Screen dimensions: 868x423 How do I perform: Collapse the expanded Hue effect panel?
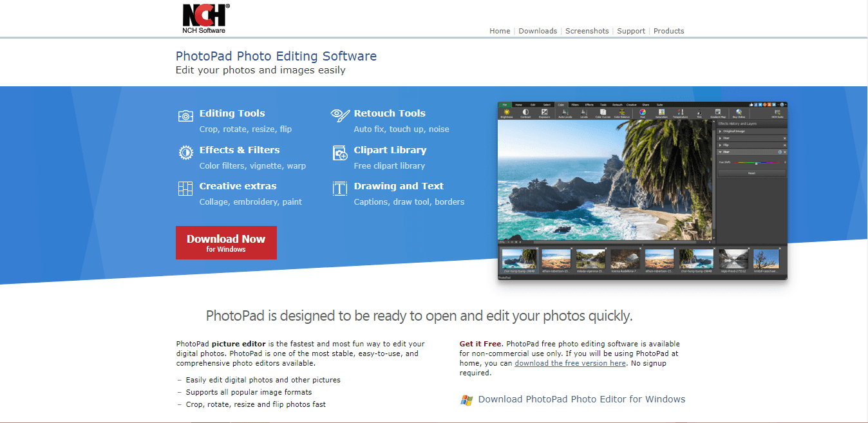[721, 151]
